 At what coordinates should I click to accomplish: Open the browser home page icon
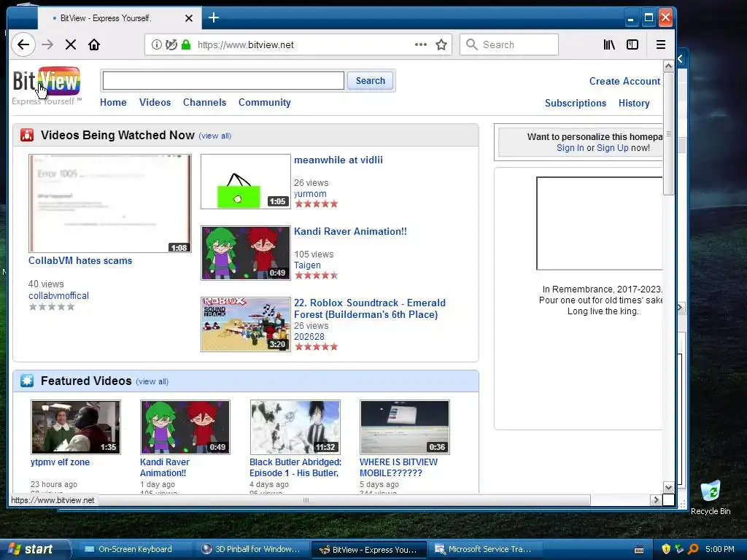pyautogui.click(x=94, y=44)
